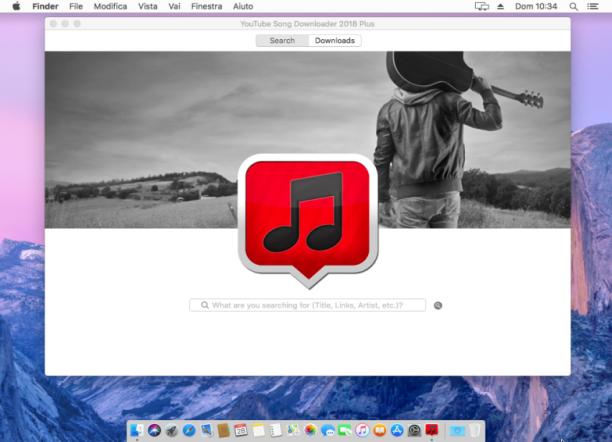This screenshot has width=612, height=442.
Task: Open Calendar from the Dock
Action: (241, 430)
